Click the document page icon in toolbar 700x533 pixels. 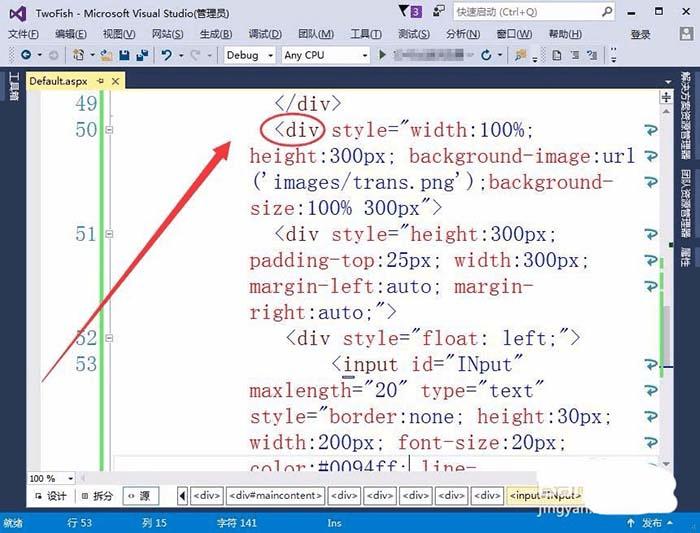click(x=557, y=55)
